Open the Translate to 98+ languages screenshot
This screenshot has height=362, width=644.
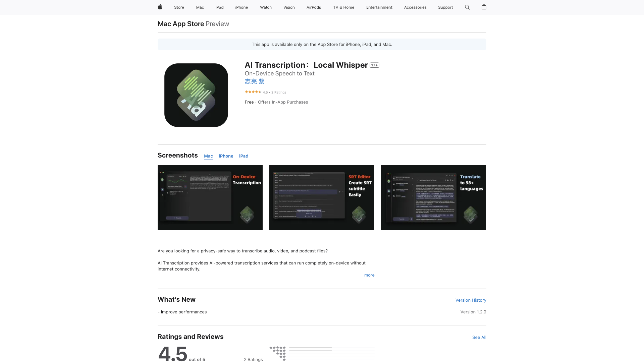(x=433, y=197)
